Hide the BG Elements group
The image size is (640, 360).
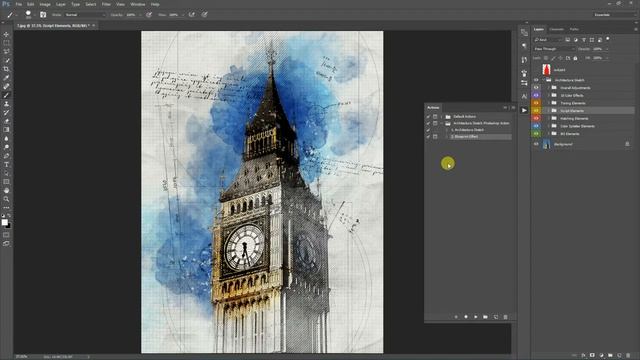536,133
